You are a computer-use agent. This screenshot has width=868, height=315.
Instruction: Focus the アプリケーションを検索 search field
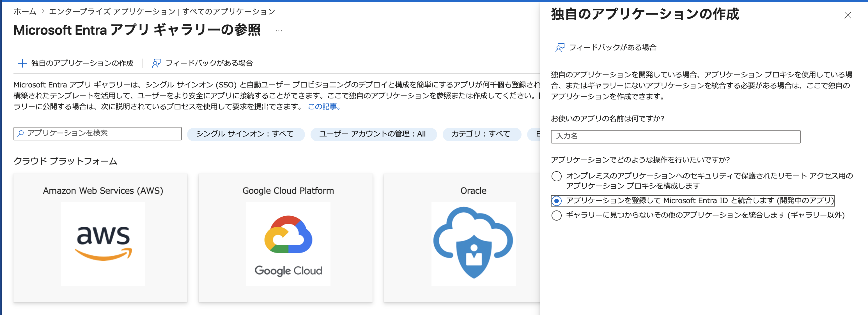98,134
